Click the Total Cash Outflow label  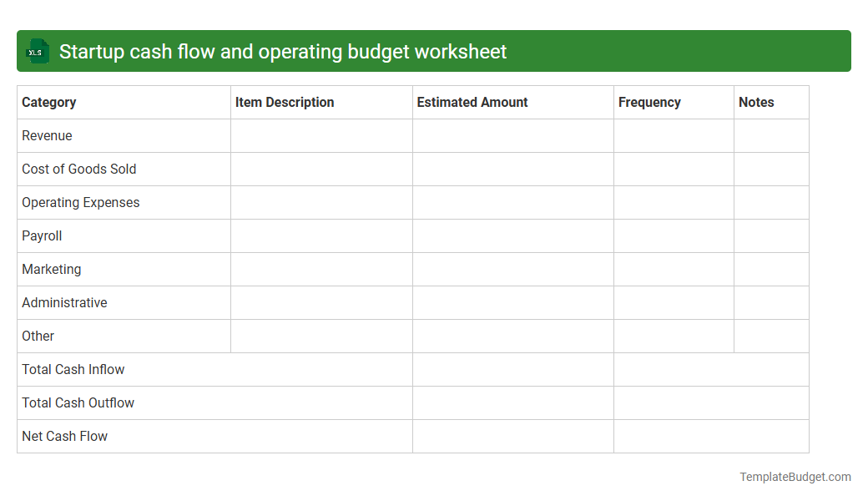tap(78, 402)
